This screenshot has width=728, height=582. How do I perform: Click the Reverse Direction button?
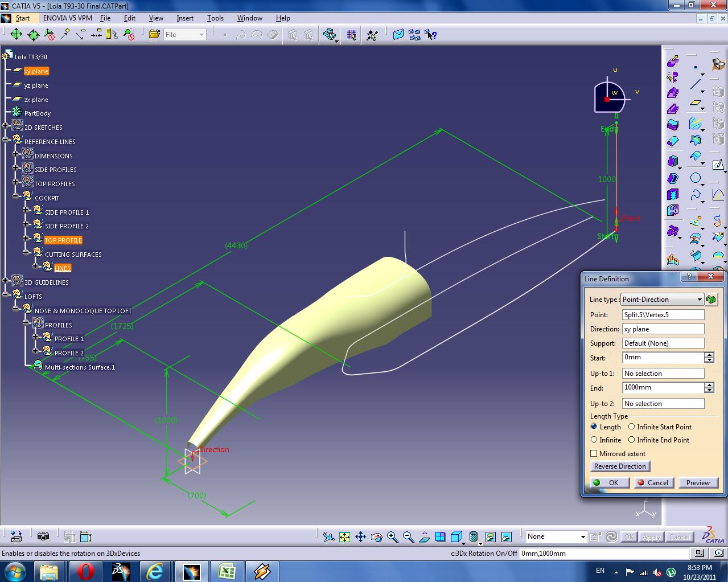point(619,466)
